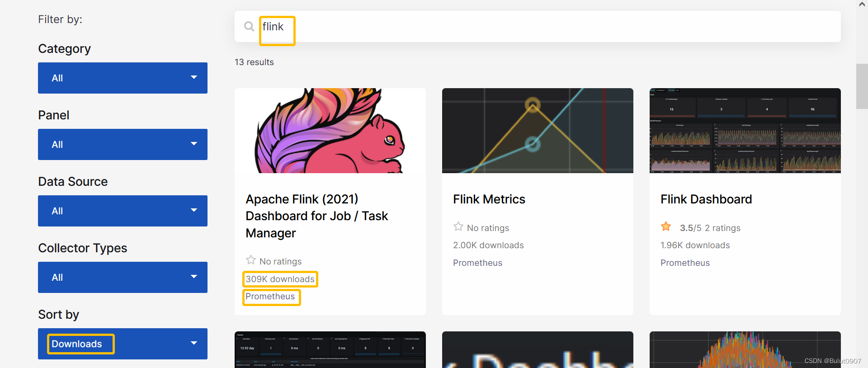This screenshot has width=868, height=368.
Task: Click the orange star on Flink Dashboard card
Action: (x=666, y=226)
